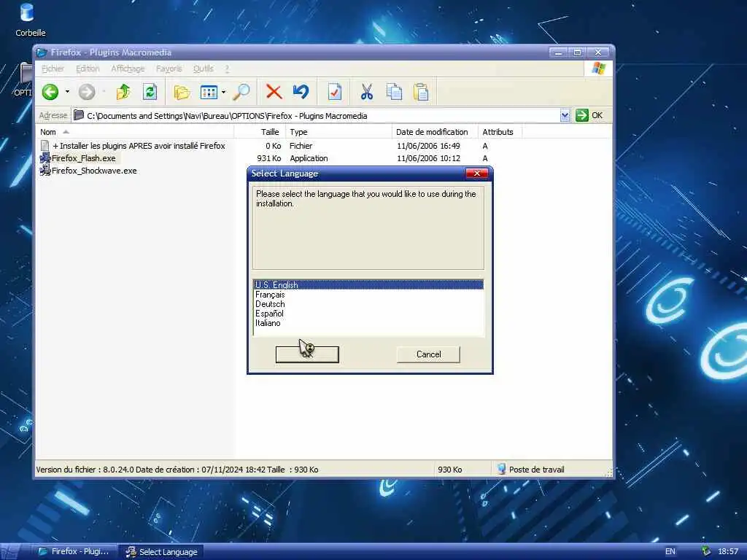Image resolution: width=747 pixels, height=560 pixels.
Task: Close the Select Language dialog
Action: click(476, 174)
